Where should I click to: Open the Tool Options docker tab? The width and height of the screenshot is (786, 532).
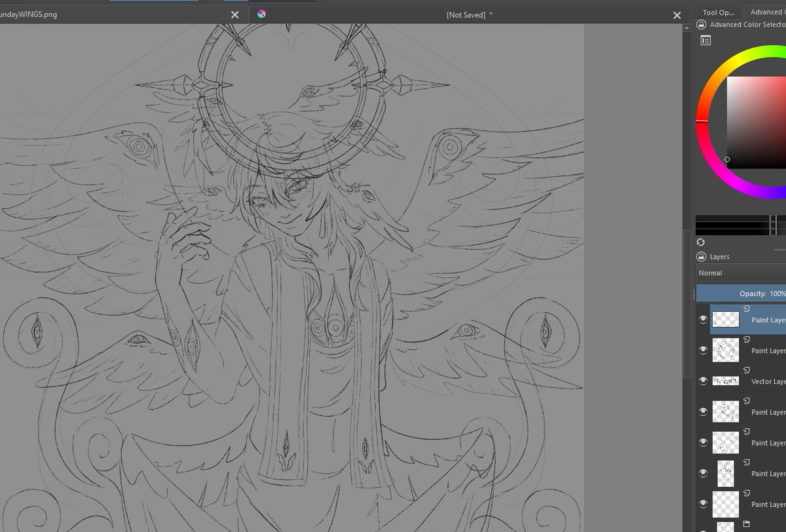[719, 12]
